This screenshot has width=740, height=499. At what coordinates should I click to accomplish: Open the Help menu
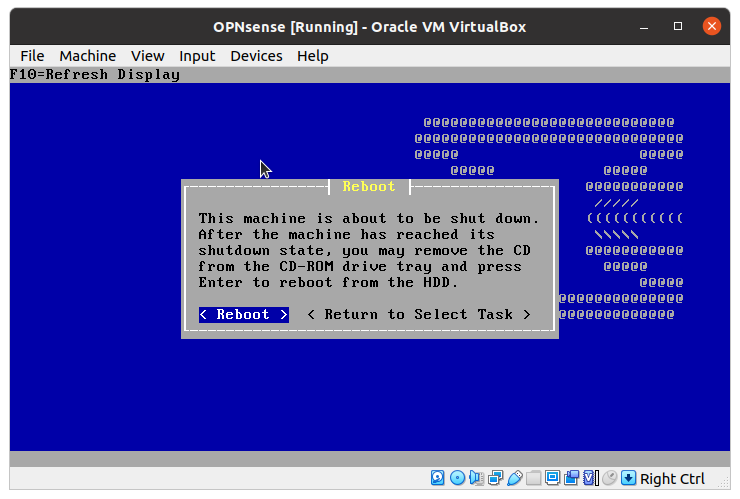click(312, 56)
